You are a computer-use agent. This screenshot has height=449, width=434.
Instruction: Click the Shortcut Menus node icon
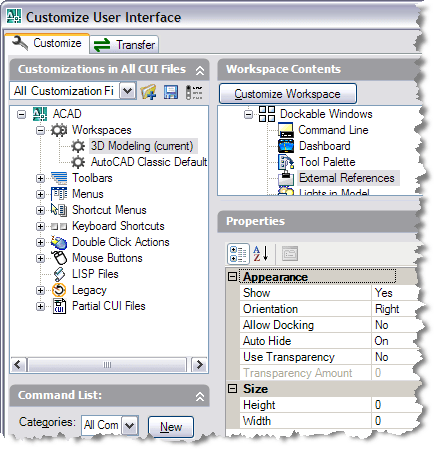coord(59,210)
